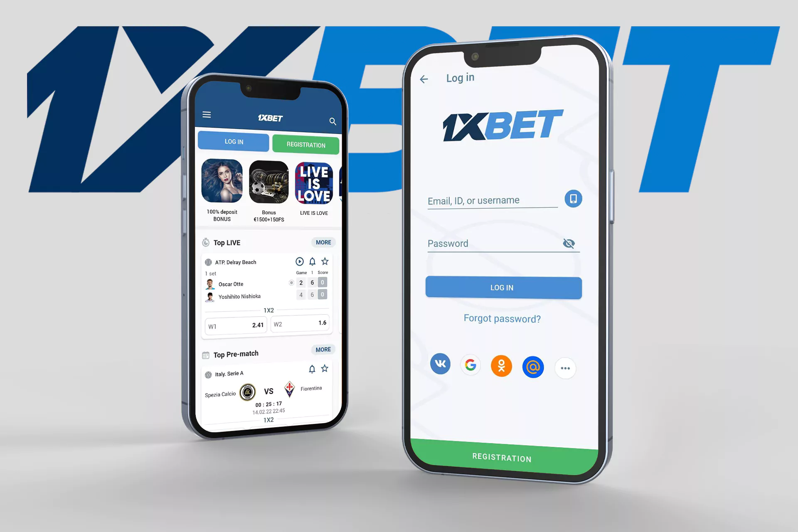Click the email social login icon
This screenshot has width=798, height=532.
click(532, 366)
